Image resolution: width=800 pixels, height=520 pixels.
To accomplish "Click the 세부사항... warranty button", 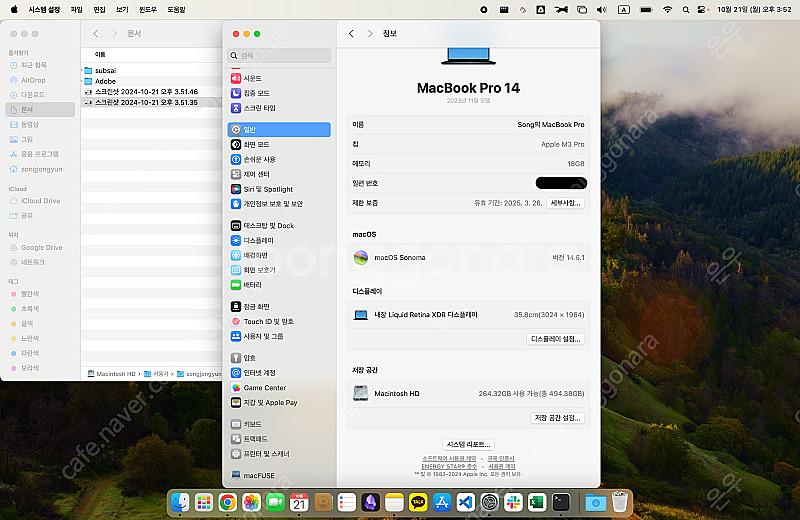I will click(x=565, y=203).
